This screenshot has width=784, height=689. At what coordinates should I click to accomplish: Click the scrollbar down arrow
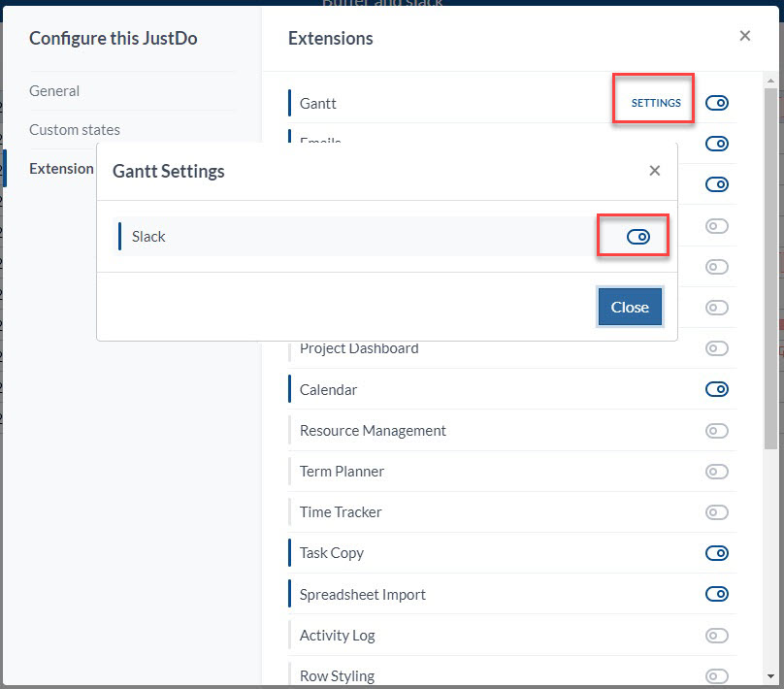770,677
